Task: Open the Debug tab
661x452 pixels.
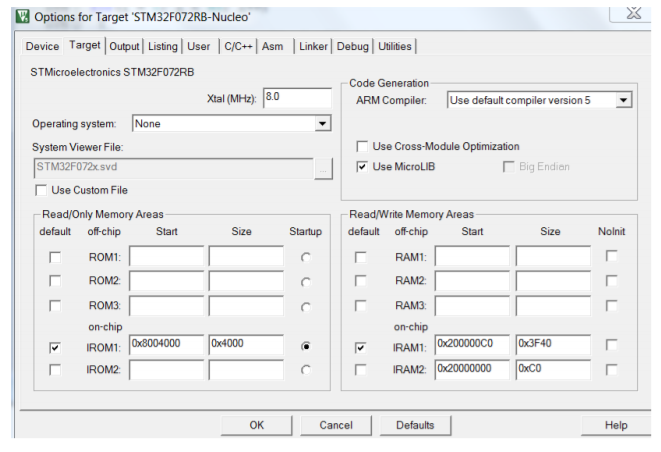Action: coord(352,46)
